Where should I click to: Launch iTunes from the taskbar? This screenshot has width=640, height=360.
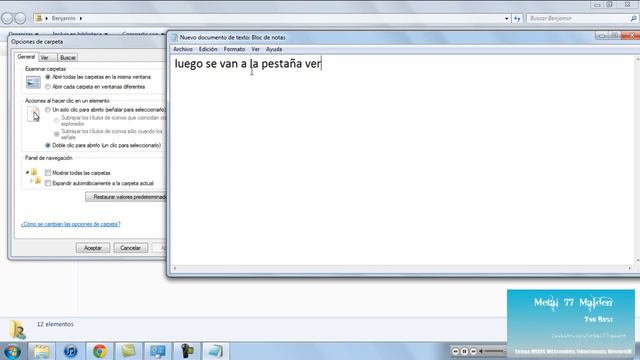click(70, 351)
